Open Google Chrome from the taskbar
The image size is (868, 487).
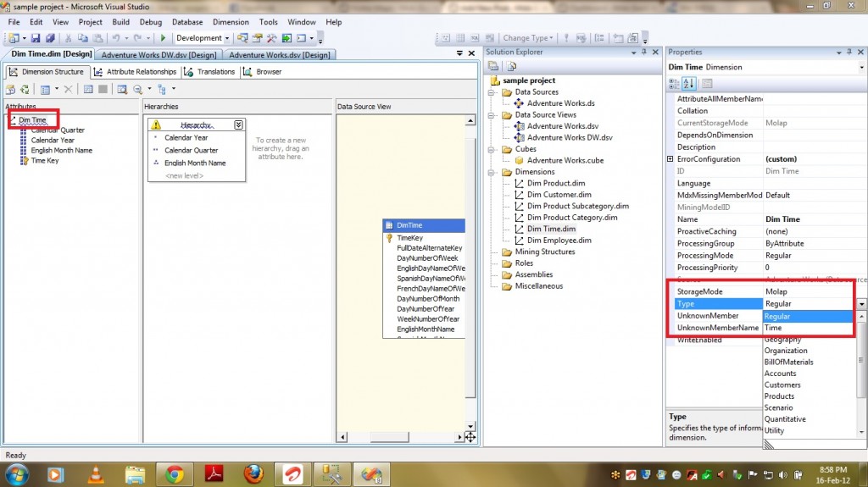[x=175, y=473]
